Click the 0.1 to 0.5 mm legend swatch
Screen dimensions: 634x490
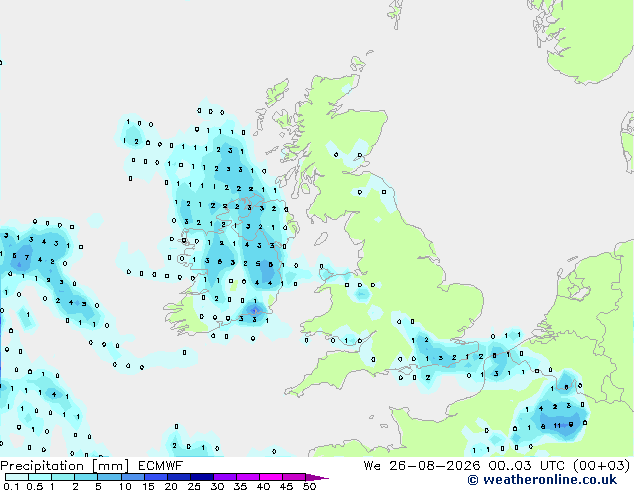(x=17, y=477)
